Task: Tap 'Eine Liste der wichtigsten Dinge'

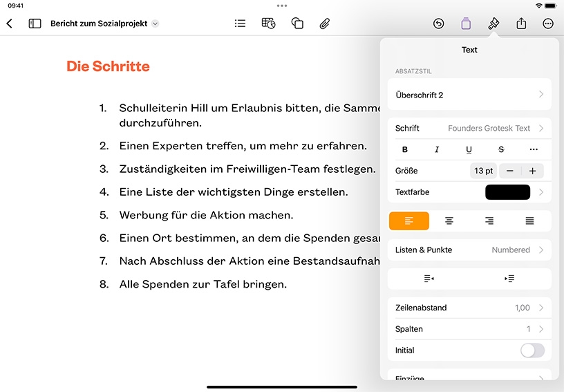Action: tap(234, 192)
